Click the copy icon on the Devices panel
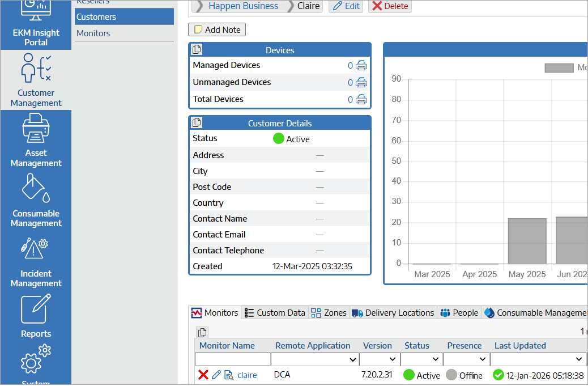Screen dimensions: 588x386 click(197, 49)
